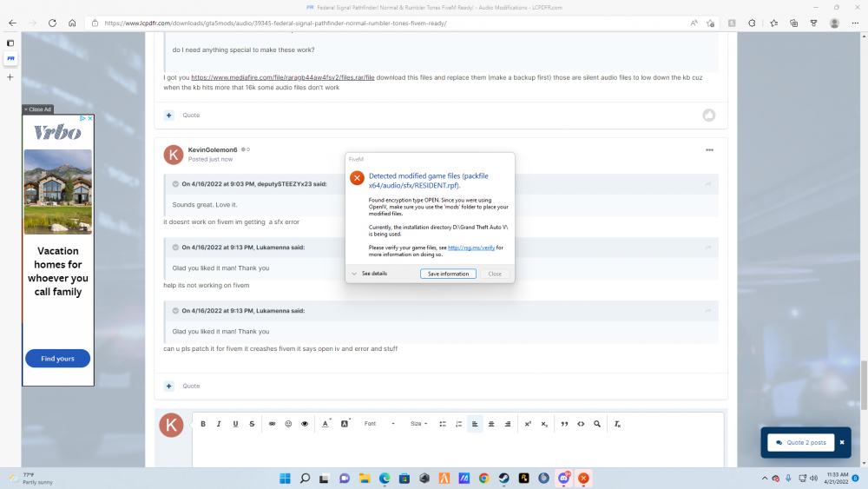868x489 pixels.
Task: Open the mediafire files.rar link
Action: pos(283,77)
